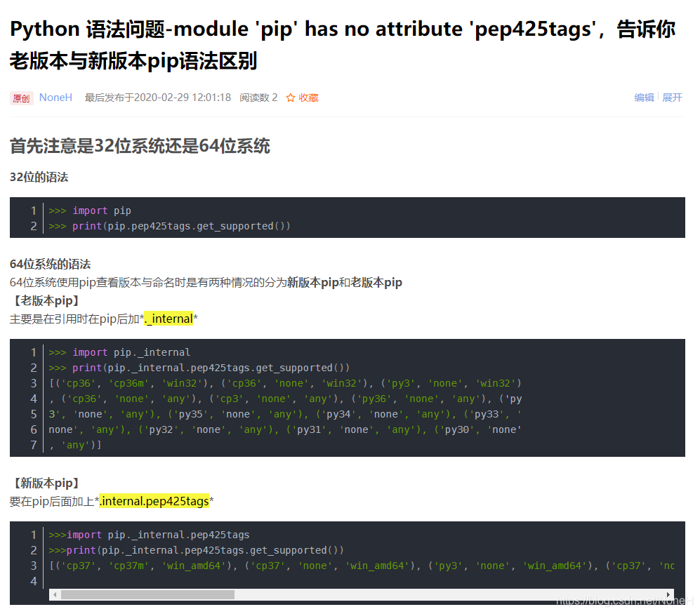Click the horizontal scrollbar thumb in last code block

pyautogui.click(x=147, y=594)
